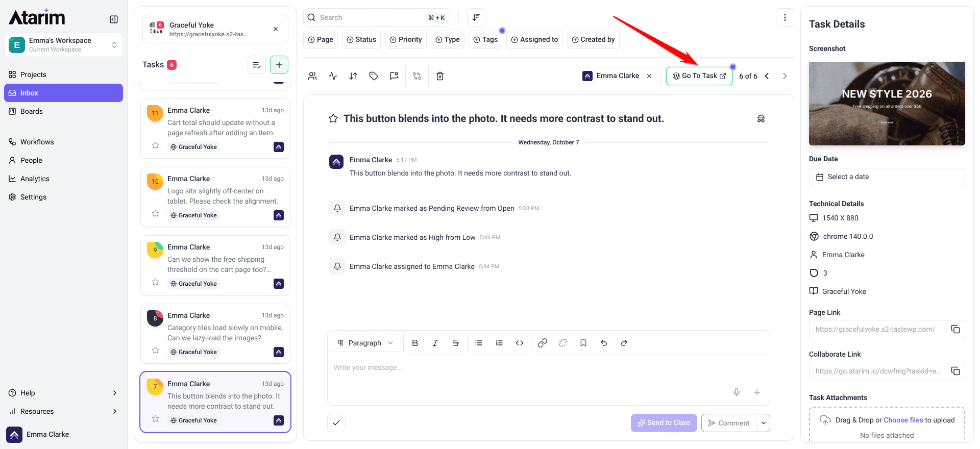Open the task screenshot thumbnail
980x449 pixels.
pyautogui.click(x=887, y=104)
